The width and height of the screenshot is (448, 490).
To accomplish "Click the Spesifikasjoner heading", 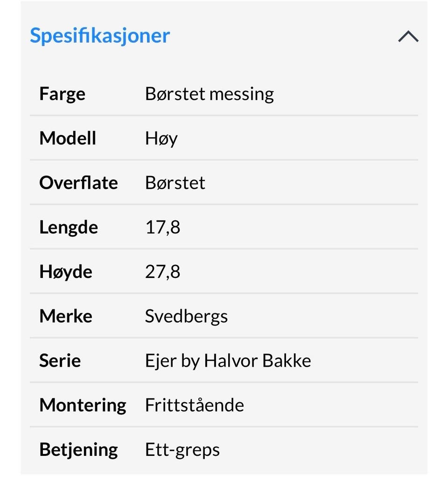I will [x=100, y=36].
